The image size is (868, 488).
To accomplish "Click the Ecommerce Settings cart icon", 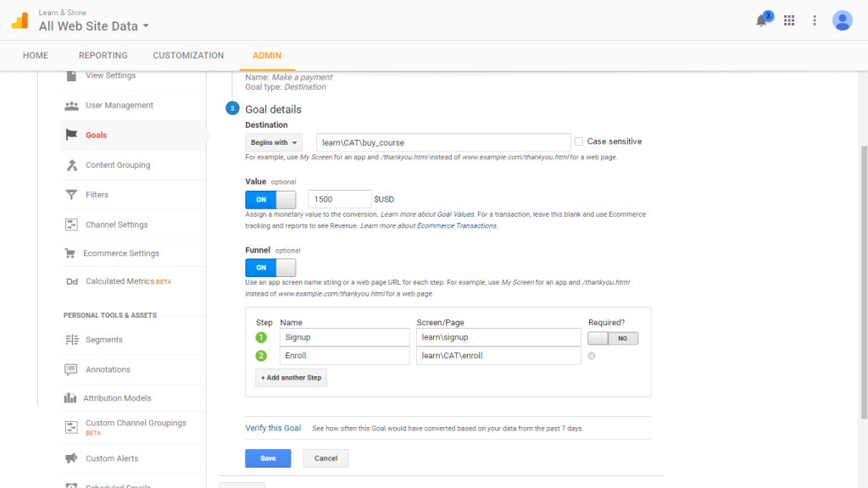I will coord(70,253).
